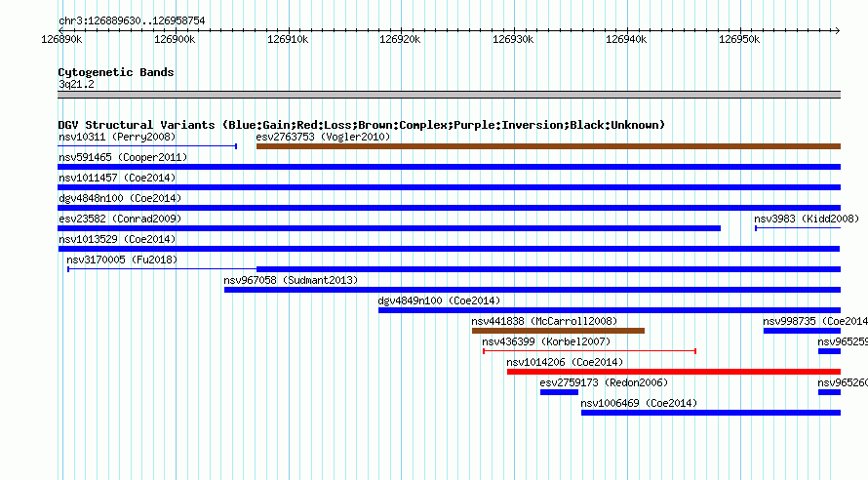Click the 126900k ruler tick label
The image size is (868, 480).
(x=175, y=39)
